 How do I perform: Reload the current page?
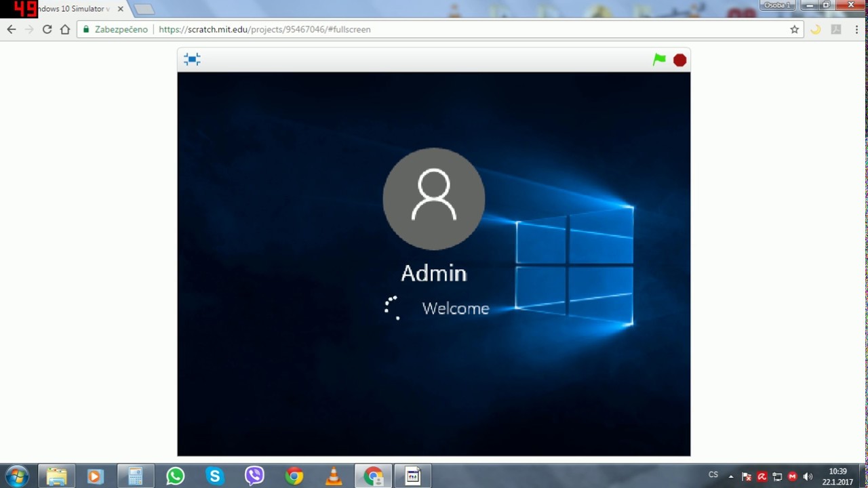47,29
